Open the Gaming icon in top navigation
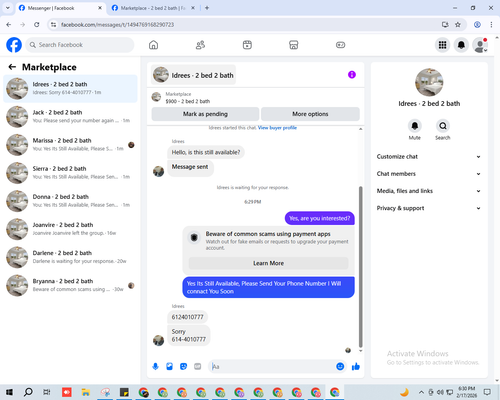500x400 pixels. (340, 45)
